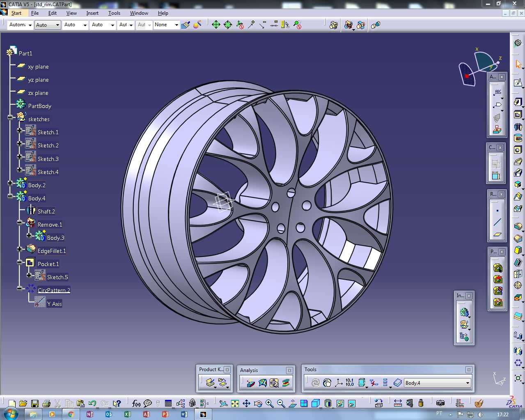Close the Analysis floating toolbar
The image size is (525, 420).
point(289,370)
